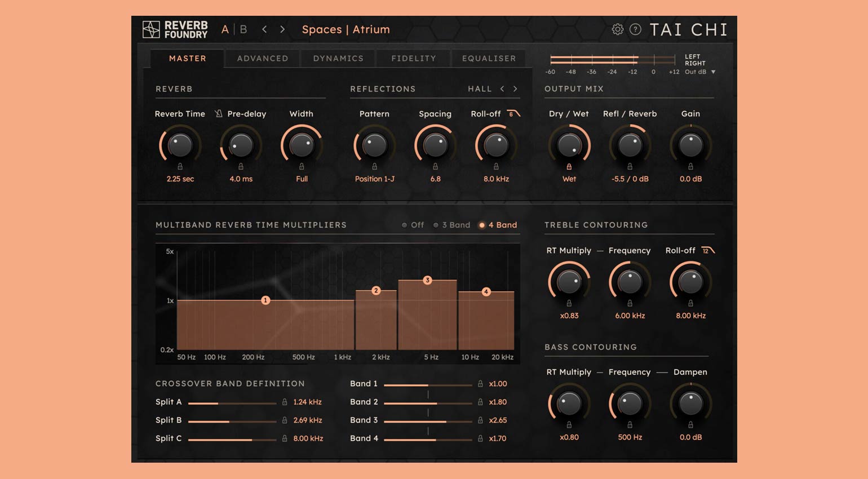This screenshot has width=868, height=479.
Task: Select band node 3 in the graph
Action: (427, 280)
